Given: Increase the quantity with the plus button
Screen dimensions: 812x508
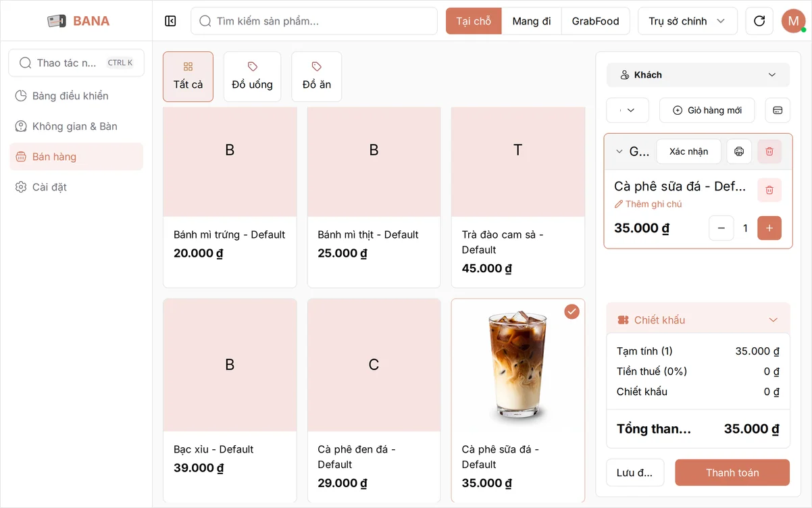Looking at the screenshot, I should point(769,228).
